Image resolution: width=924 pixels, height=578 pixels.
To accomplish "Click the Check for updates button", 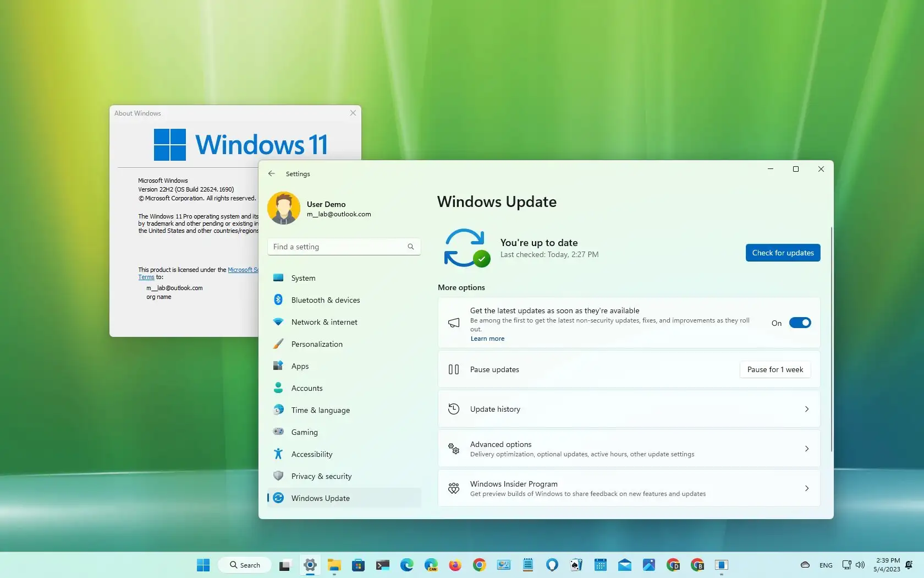I will coord(782,253).
